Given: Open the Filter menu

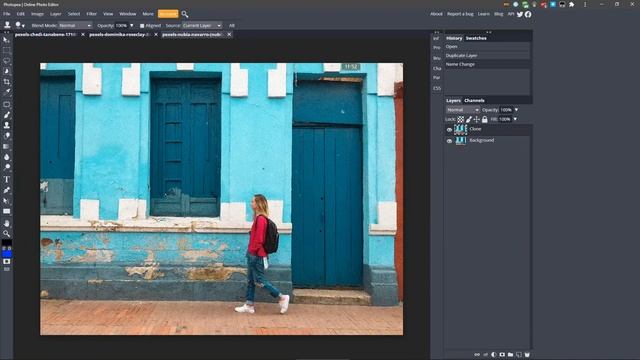Looking at the screenshot, I should tap(91, 14).
